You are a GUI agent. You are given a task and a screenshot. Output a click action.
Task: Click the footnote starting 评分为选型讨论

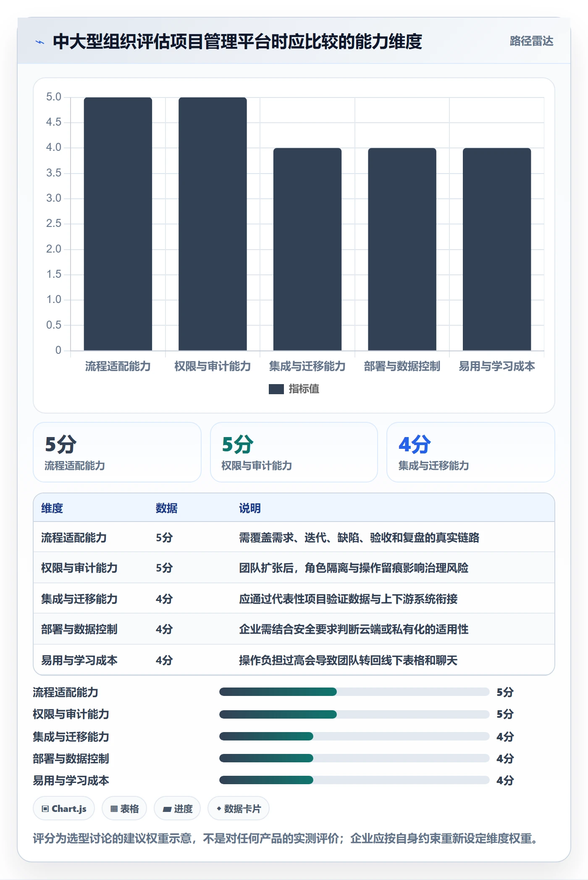click(x=285, y=839)
